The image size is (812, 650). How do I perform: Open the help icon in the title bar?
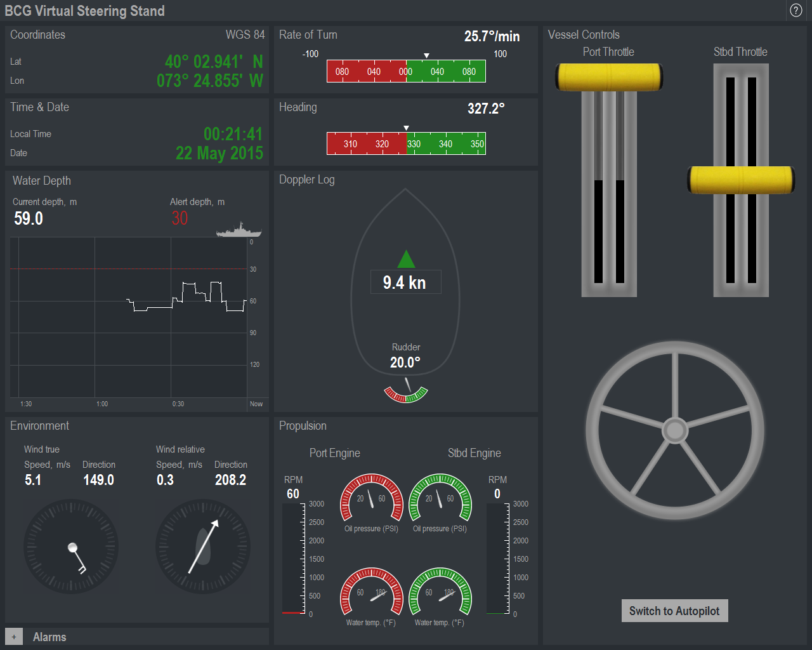tap(795, 10)
